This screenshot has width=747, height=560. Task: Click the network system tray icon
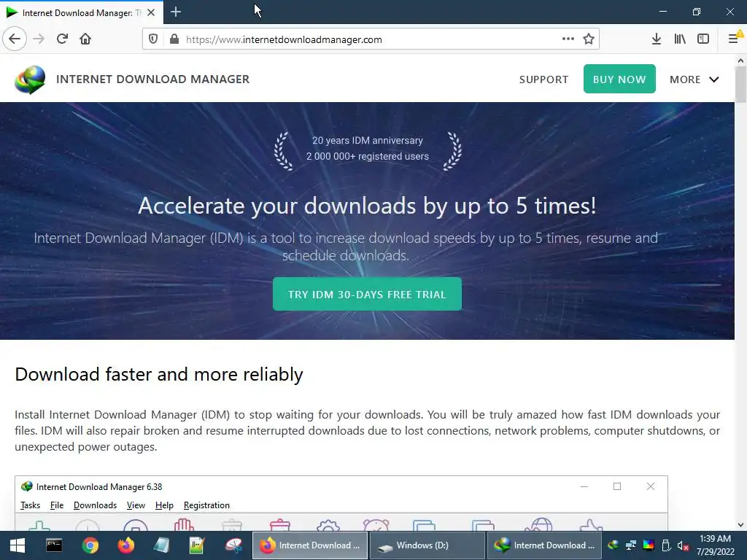pyautogui.click(x=631, y=545)
